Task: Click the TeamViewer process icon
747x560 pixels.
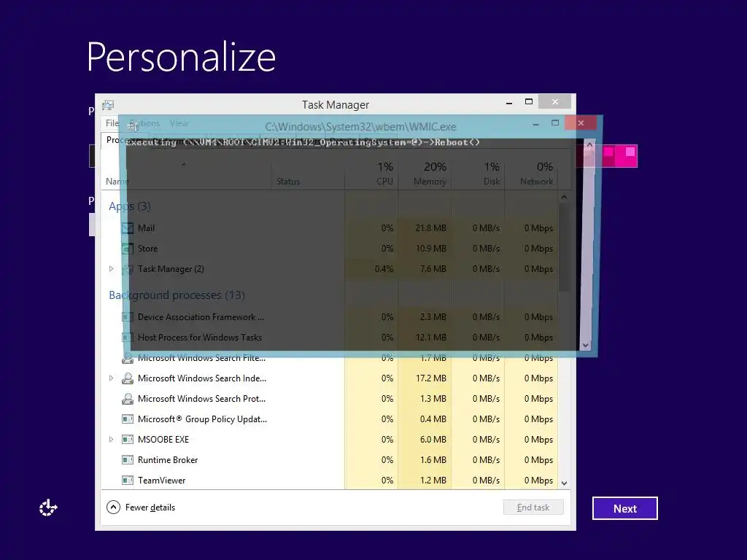Action: tap(127, 481)
